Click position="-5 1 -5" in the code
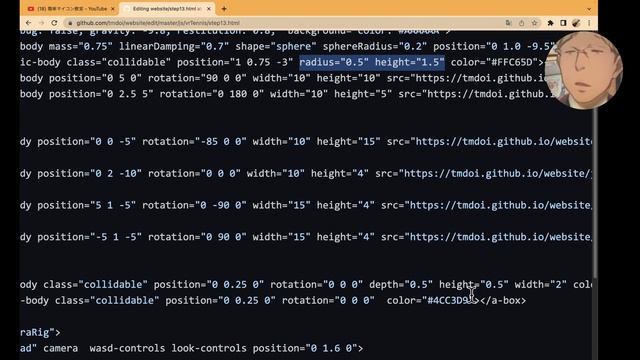This screenshot has height=360, width=640. click(89, 238)
